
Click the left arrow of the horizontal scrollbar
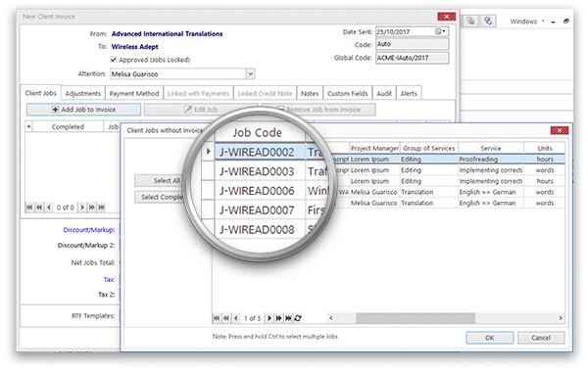click(x=331, y=318)
